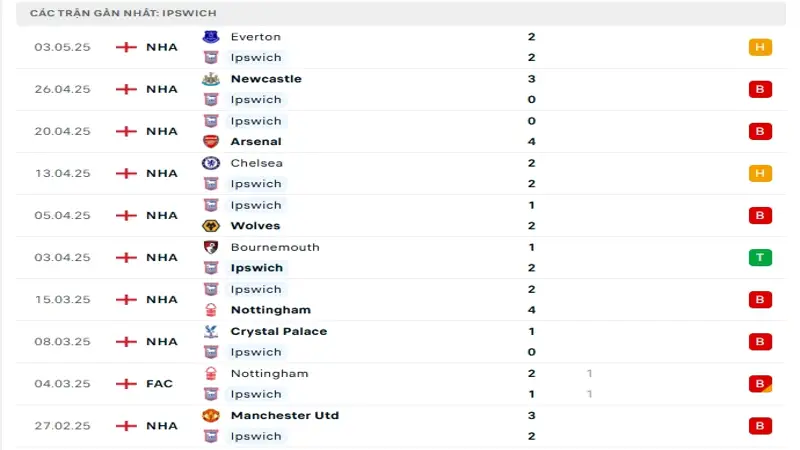Click H badge for Everton match
Viewport: 800px width, 450px height.
point(759,47)
